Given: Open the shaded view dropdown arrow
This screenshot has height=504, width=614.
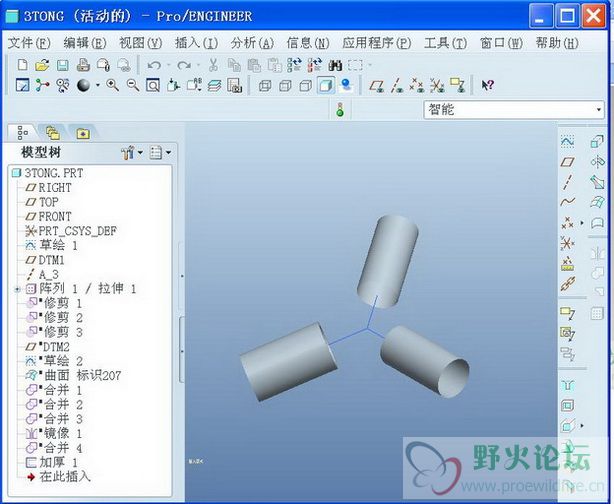Looking at the screenshot, I should point(98,85).
